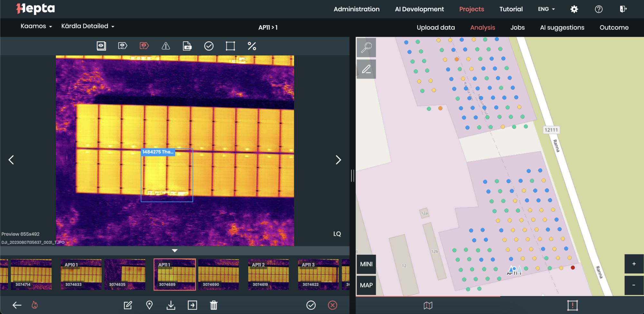Image resolution: width=644 pixels, height=314 pixels.
Task: Open the AI Development menu
Action: pos(419,9)
